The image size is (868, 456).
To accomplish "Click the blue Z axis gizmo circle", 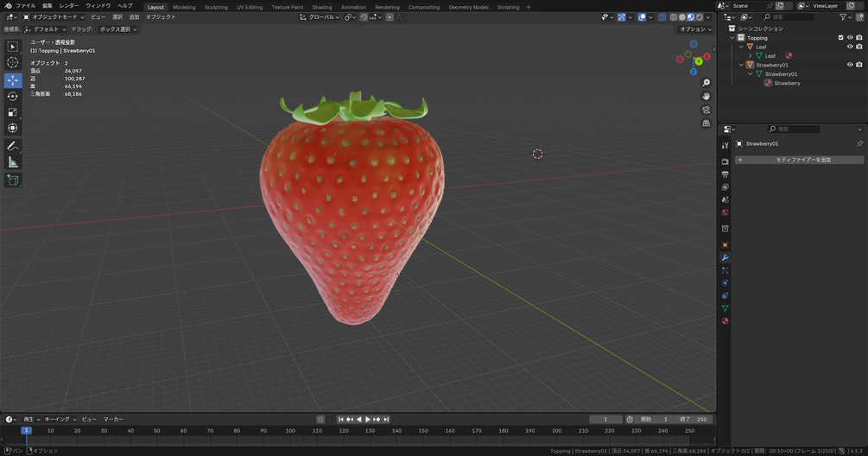I will [693, 72].
